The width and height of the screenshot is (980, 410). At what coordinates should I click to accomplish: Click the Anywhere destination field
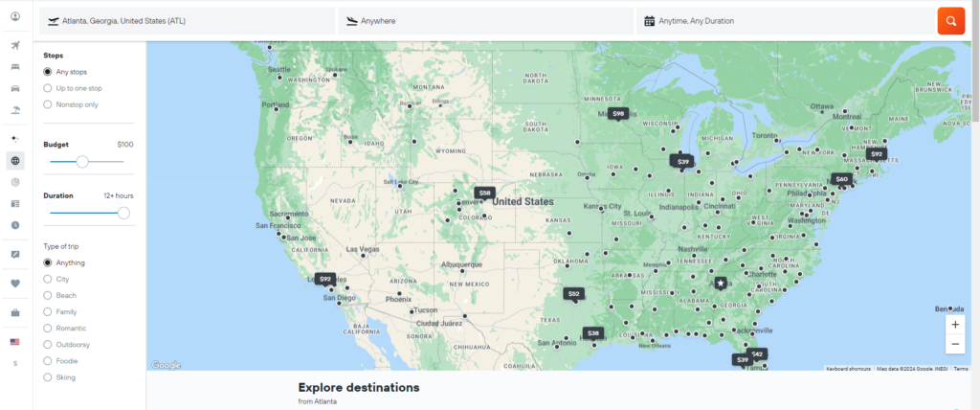485,21
